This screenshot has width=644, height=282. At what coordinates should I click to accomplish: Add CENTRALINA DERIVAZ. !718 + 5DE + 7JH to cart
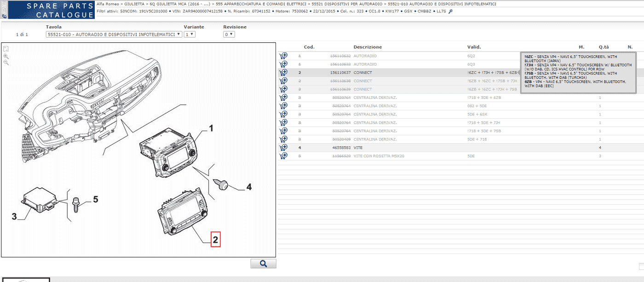(283, 122)
